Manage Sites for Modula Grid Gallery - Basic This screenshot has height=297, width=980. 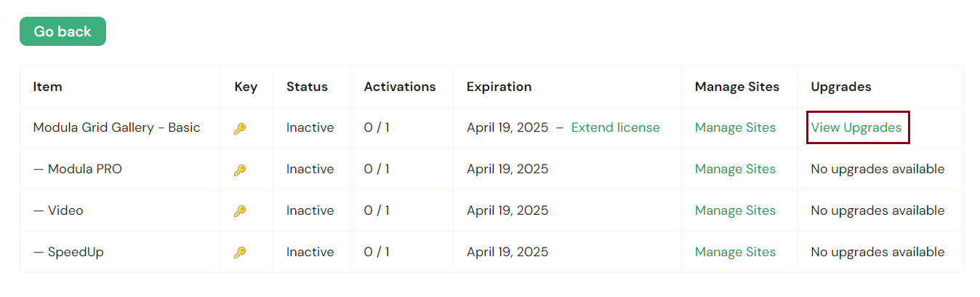tap(735, 127)
